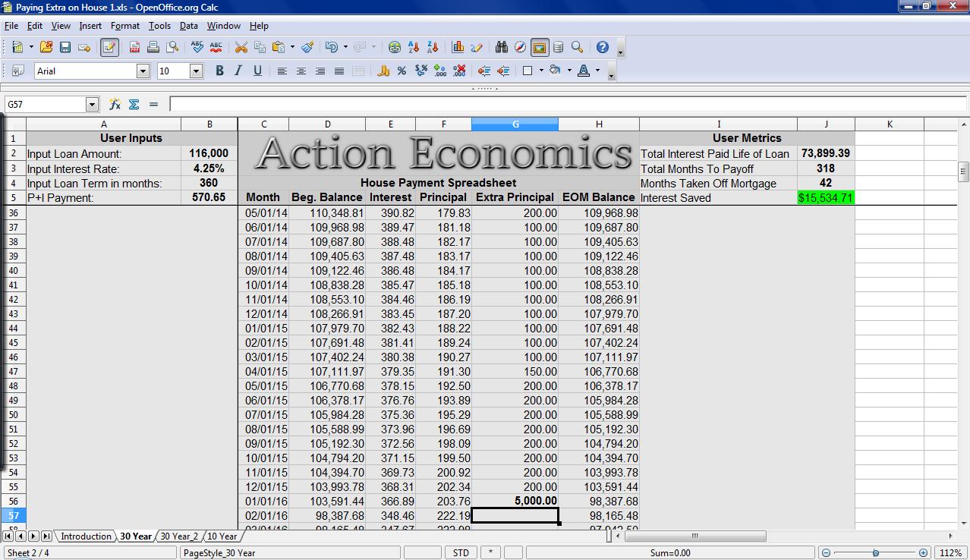Screen dimensions: 970x560
Task: Click the Export as PDF icon
Action: [x=134, y=47]
